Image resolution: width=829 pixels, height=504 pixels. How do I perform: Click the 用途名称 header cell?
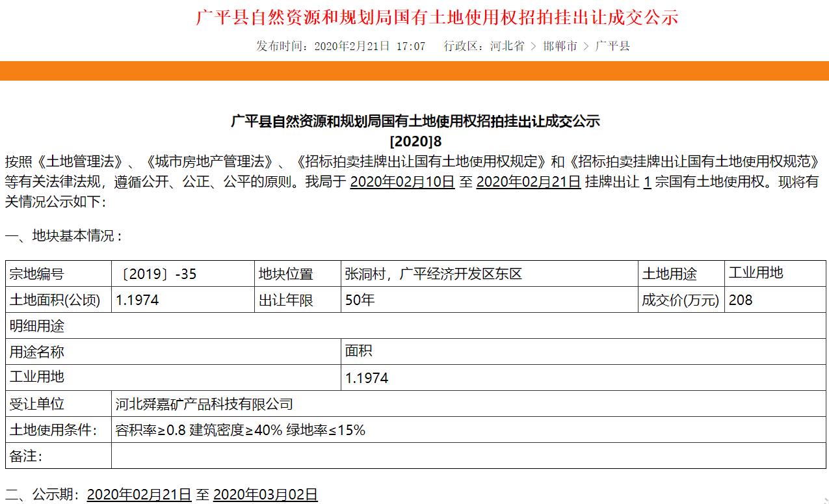[173, 352]
